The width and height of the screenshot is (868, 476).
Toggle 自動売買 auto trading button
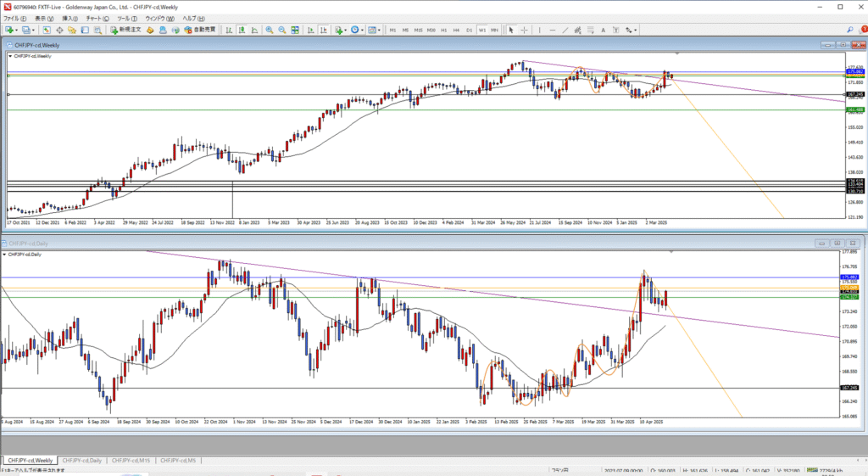[199, 30]
